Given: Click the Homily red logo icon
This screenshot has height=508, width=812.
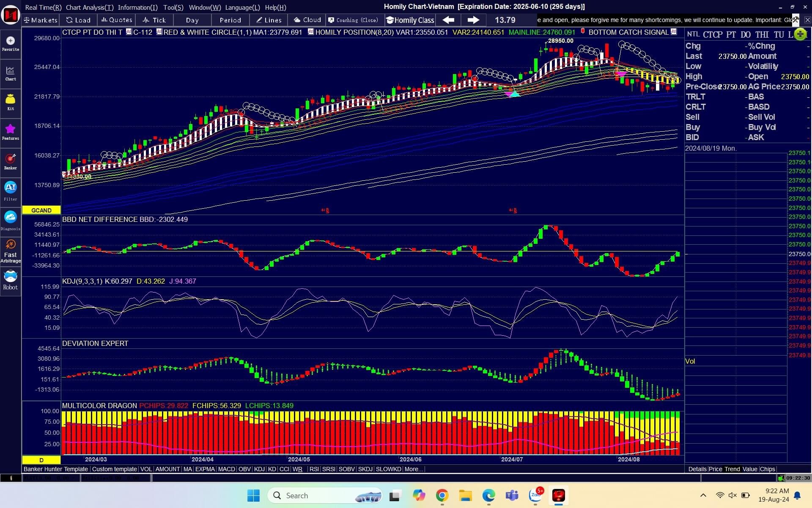Looking at the screenshot, I should [11, 15].
